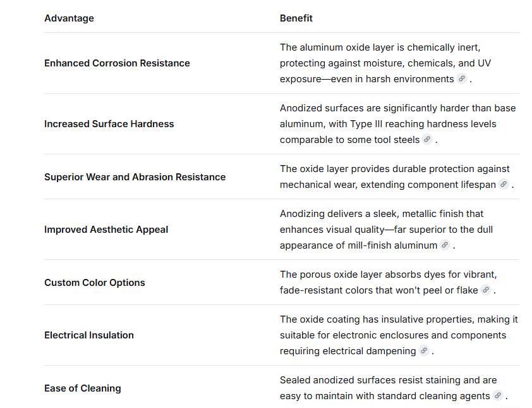Select the Improved Aesthetic Appeal row label
Viewport: 532px width, 408px height.
point(106,230)
